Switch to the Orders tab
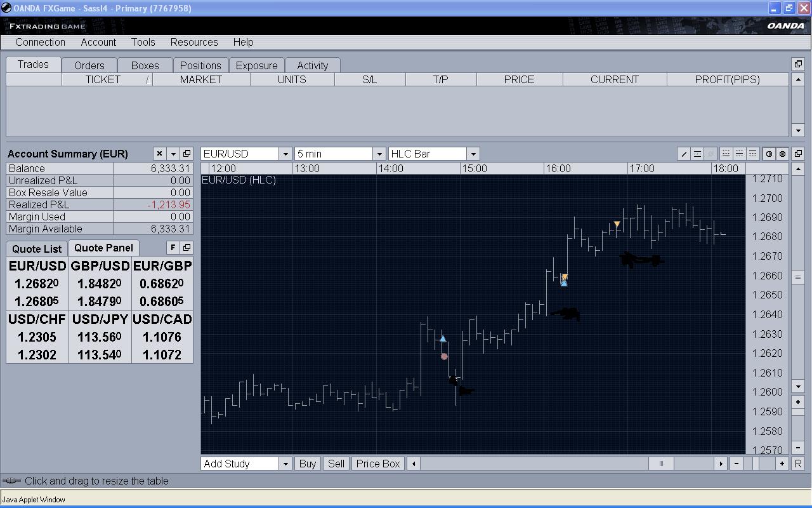Image resolution: width=812 pixels, height=508 pixels. tap(89, 65)
